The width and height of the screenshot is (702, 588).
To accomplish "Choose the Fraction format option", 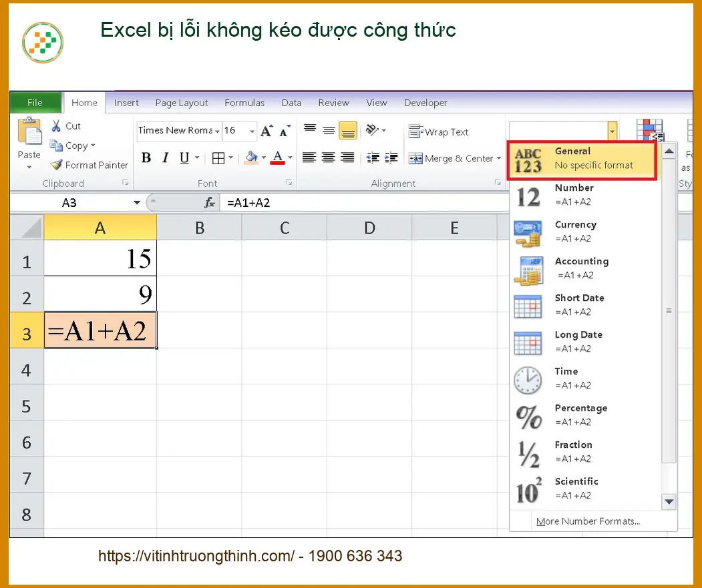I will pos(584,452).
